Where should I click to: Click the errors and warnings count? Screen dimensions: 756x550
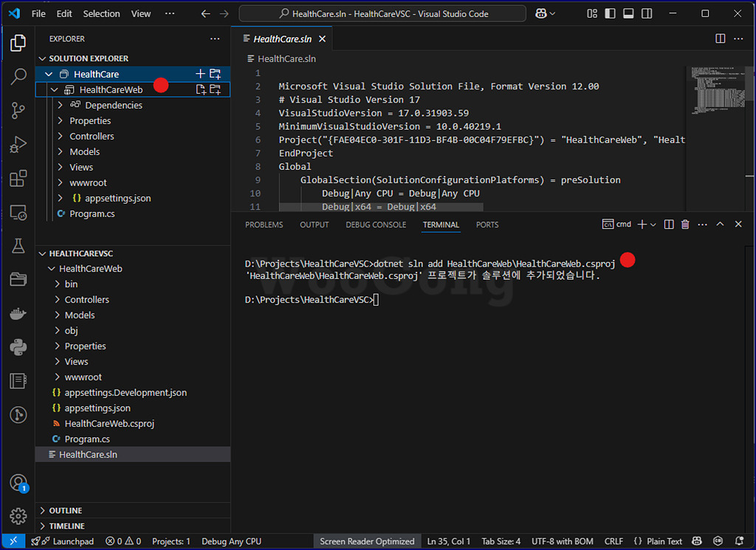pyautogui.click(x=123, y=541)
